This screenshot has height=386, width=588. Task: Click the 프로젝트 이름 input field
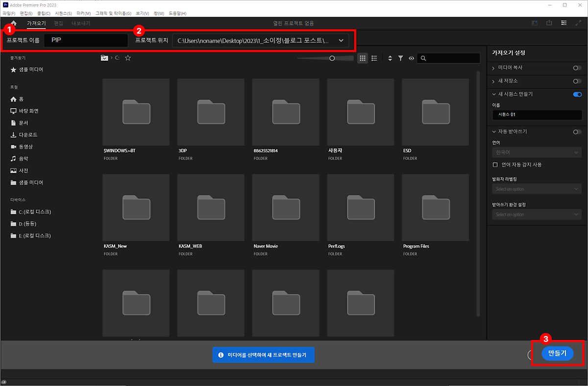click(x=86, y=41)
